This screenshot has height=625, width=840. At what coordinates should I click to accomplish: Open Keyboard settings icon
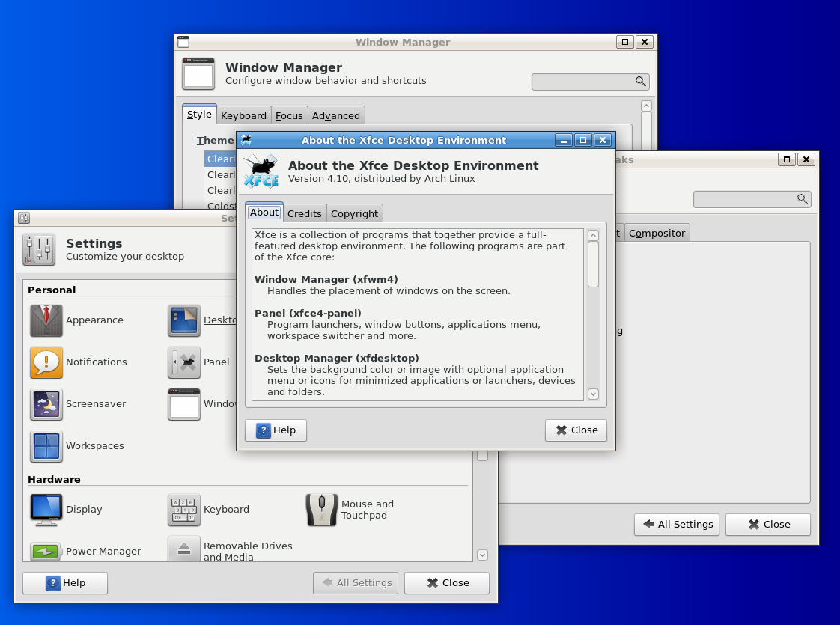point(183,509)
